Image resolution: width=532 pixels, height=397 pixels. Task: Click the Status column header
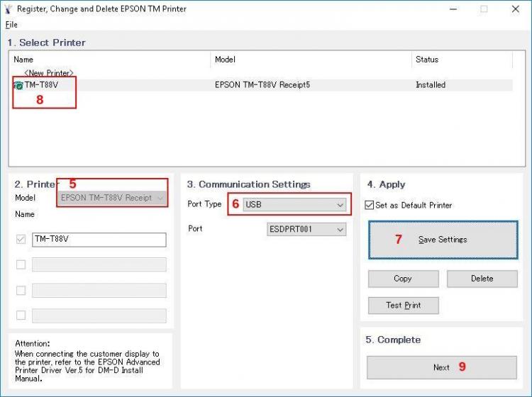pyautogui.click(x=427, y=60)
